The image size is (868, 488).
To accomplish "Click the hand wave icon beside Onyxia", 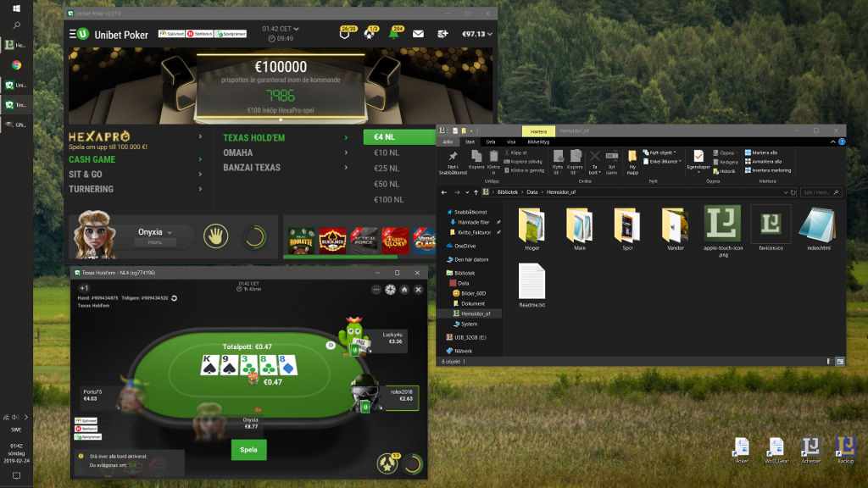I will click(215, 237).
